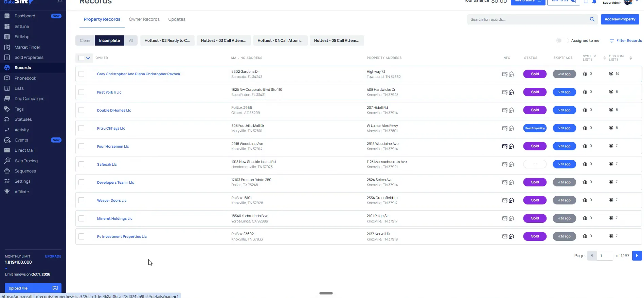
Task: Open Sold status for Weaver Doors Llc
Action: [535, 200]
